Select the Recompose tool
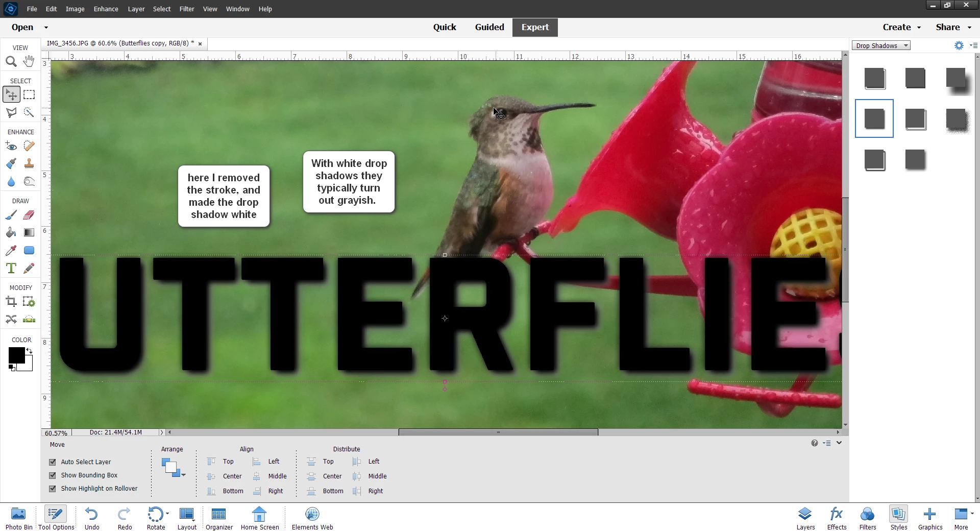 click(29, 302)
